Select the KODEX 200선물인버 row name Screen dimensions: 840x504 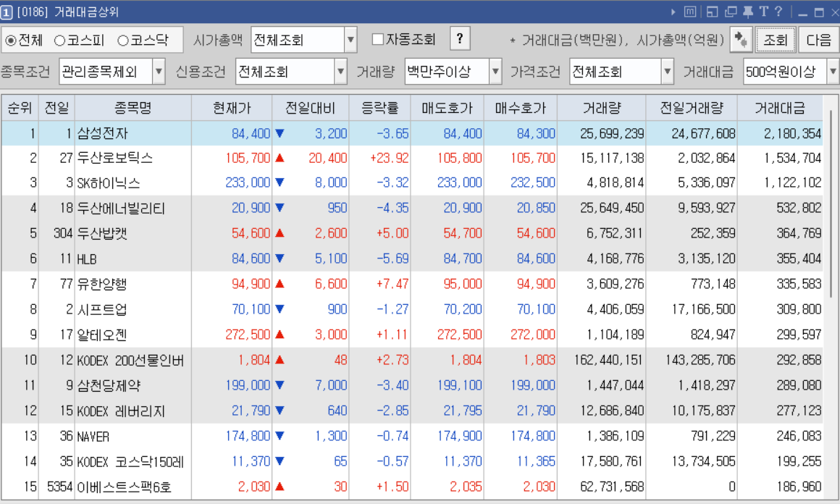[130, 361]
